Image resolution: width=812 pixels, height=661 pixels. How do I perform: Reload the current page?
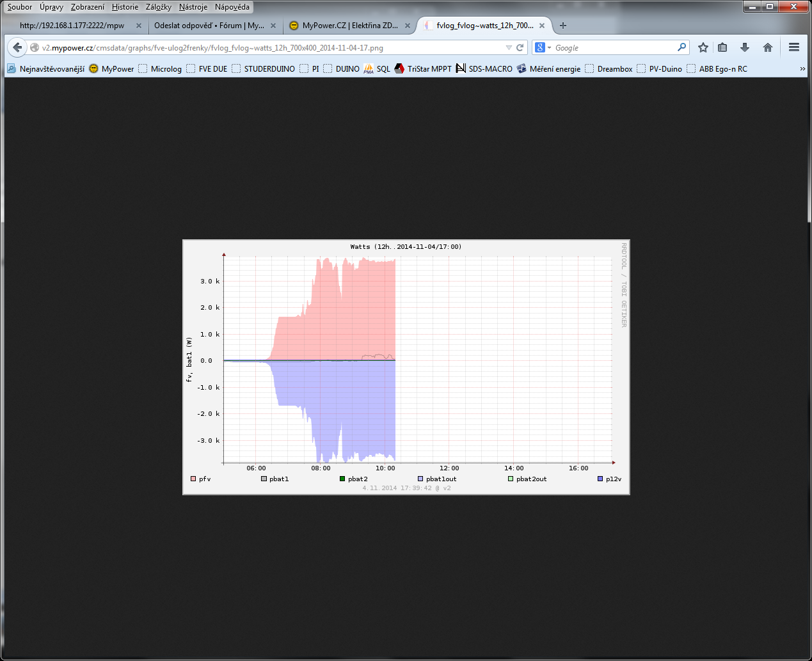point(520,47)
